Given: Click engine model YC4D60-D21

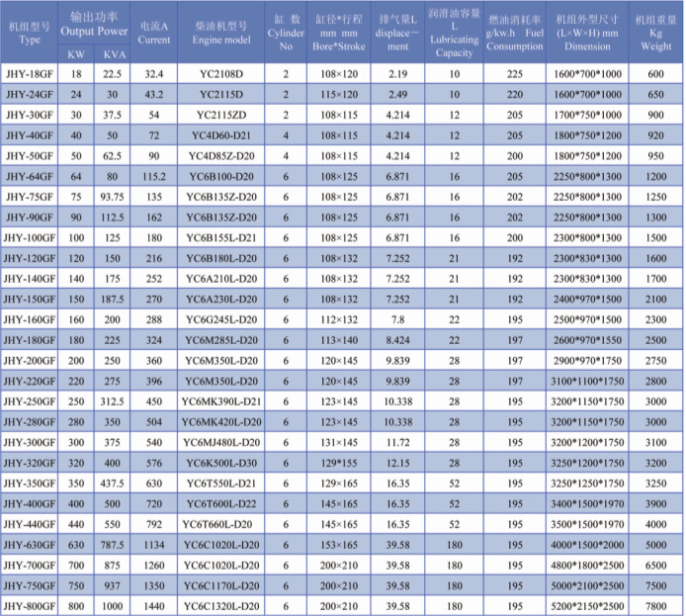Looking at the screenshot, I should point(221,135).
